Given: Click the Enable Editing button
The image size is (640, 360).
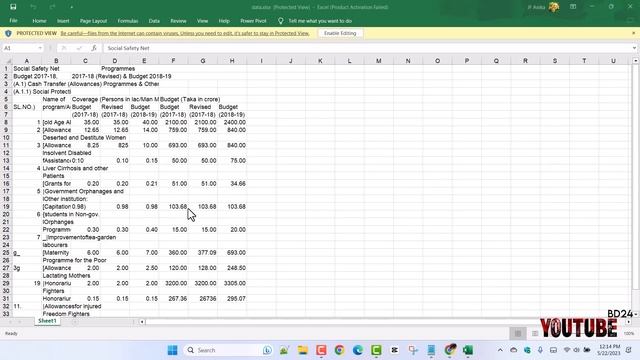Looking at the screenshot, I should 340,33.
